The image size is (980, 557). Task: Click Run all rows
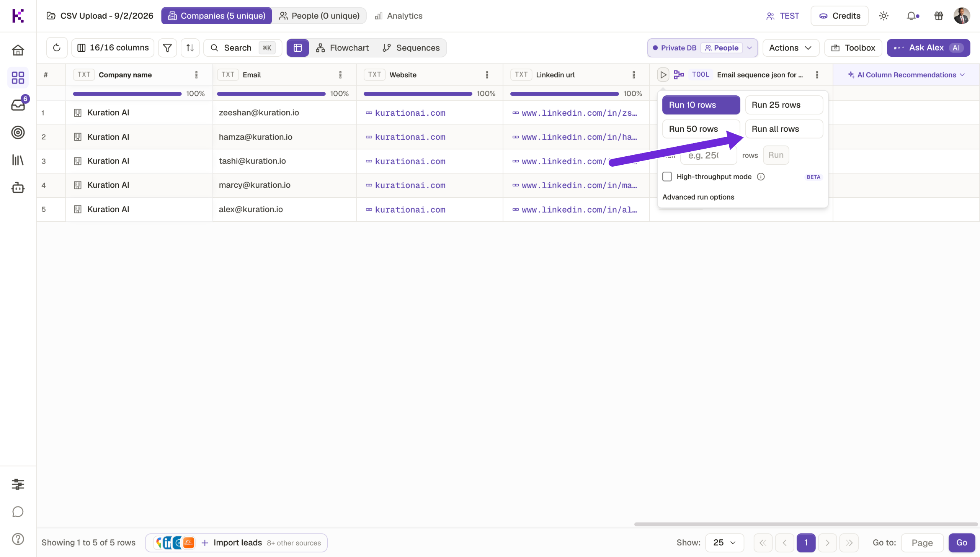[x=784, y=129]
